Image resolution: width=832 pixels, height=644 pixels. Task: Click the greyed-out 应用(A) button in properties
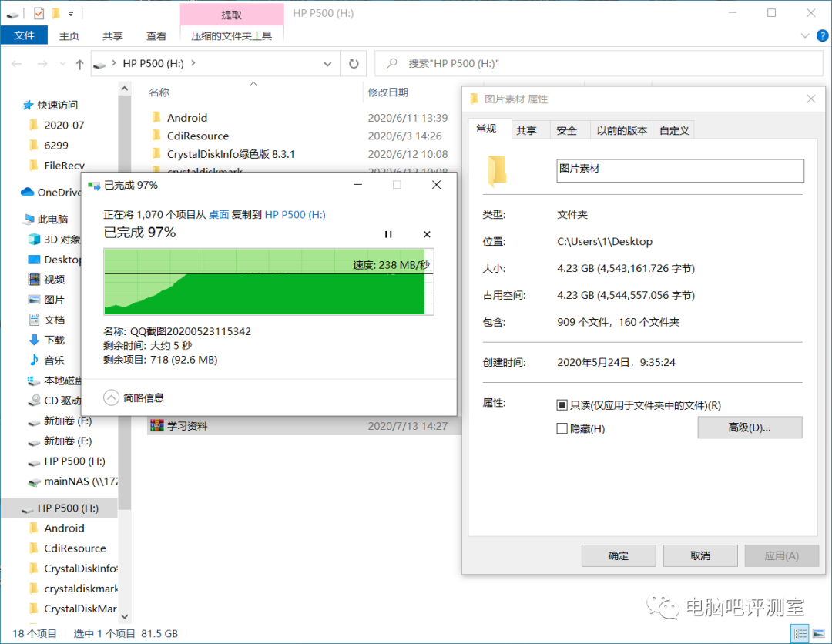781,555
